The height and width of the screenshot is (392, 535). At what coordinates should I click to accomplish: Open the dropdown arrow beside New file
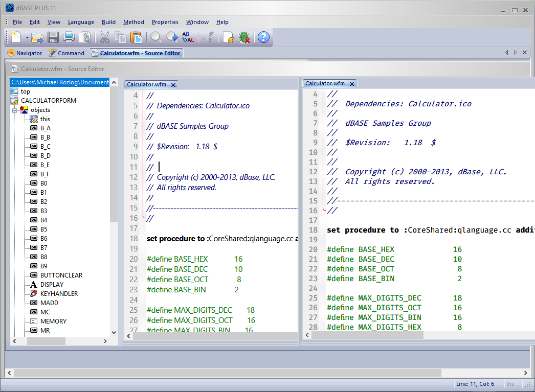[x=27, y=37]
